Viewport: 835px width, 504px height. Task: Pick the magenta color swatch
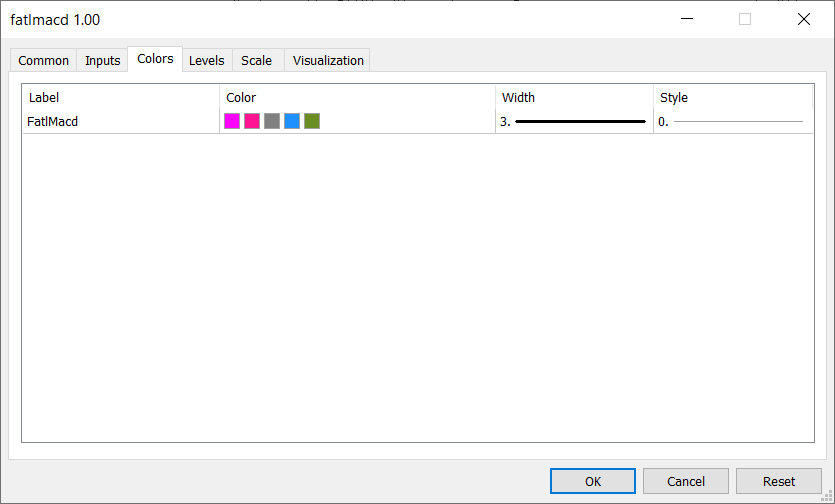[232, 121]
